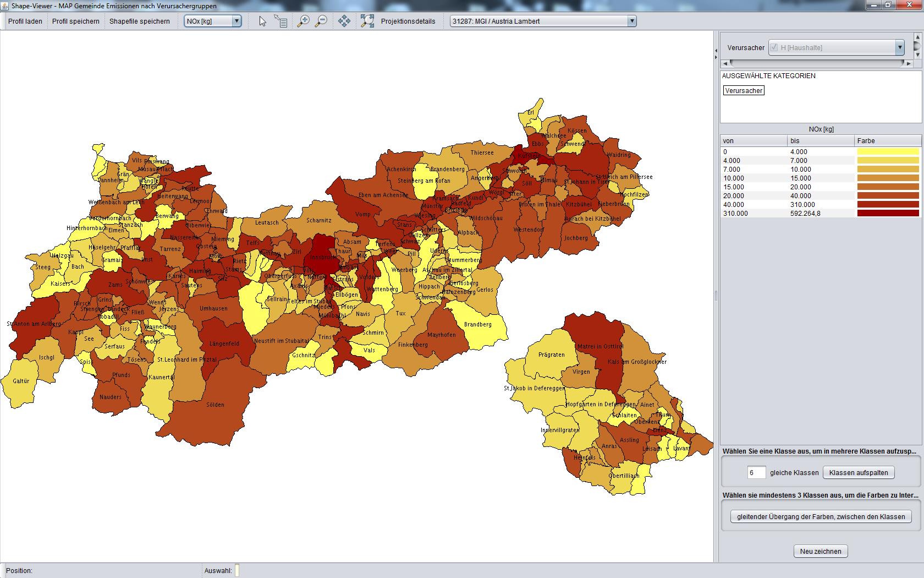
Task: Open the NOx [kg] pollutant dropdown
Action: coord(237,21)
